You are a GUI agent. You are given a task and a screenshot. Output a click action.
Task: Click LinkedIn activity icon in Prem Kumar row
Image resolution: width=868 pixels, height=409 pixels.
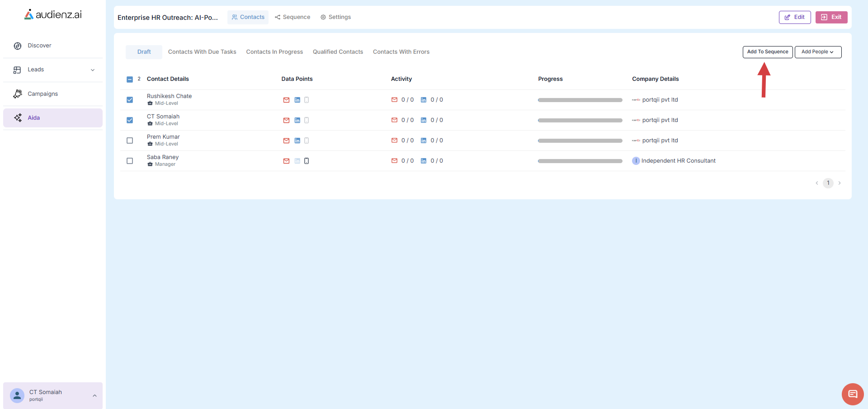coord(424,141)
